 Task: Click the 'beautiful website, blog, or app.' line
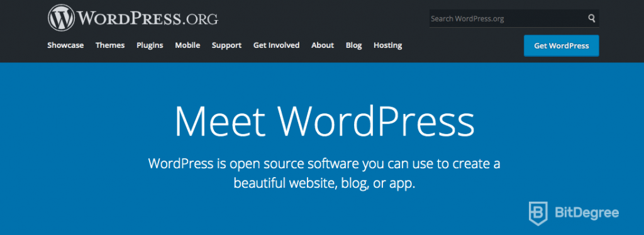click(325, 183)
